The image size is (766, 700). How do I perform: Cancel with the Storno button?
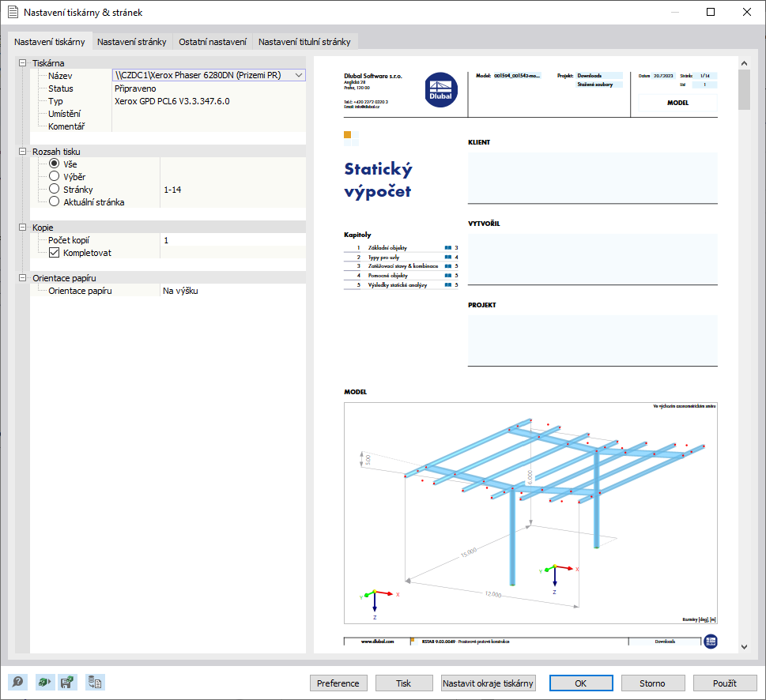pyautogui.click(x=653, y=683)
